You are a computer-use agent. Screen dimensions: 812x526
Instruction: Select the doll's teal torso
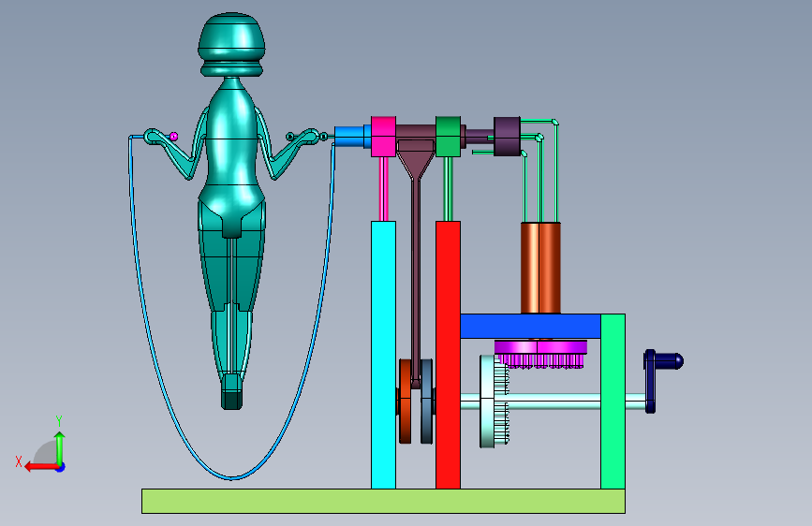(x=231, y=155)
